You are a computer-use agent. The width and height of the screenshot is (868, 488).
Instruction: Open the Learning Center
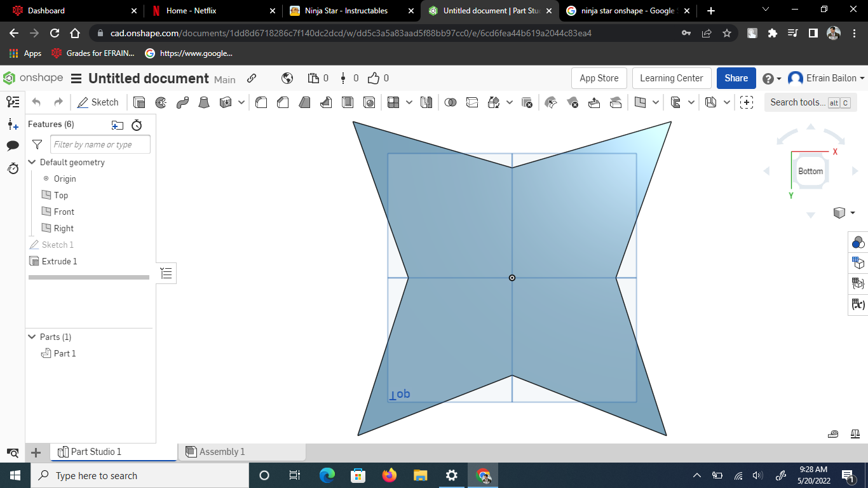tap(672, 78)
